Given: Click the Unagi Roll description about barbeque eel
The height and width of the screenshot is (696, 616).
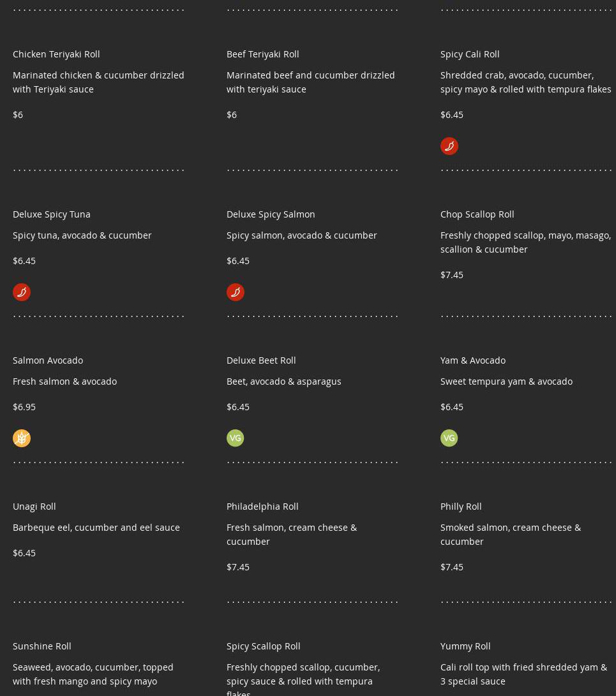Looking at the screenshot, I should point(96,528).
